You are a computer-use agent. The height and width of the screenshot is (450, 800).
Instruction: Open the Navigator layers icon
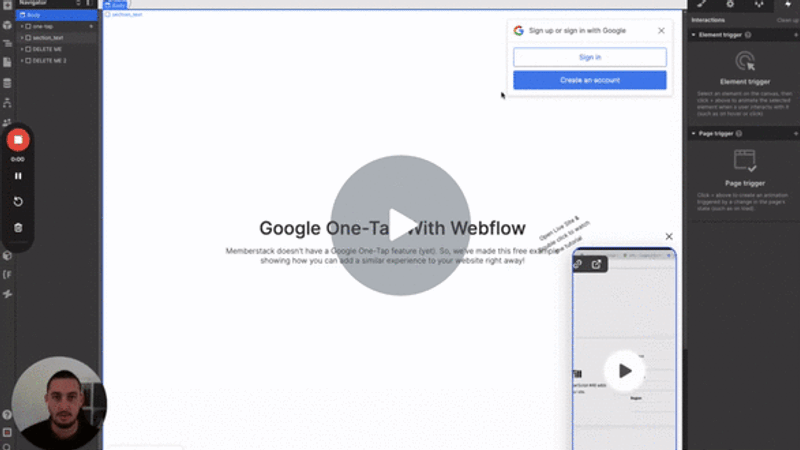(x=7, y=43)
